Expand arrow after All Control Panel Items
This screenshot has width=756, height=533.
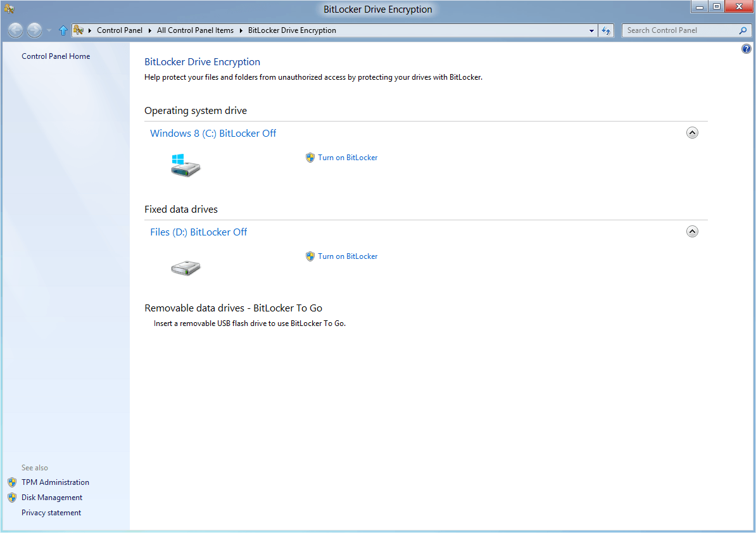click(241, 30)
